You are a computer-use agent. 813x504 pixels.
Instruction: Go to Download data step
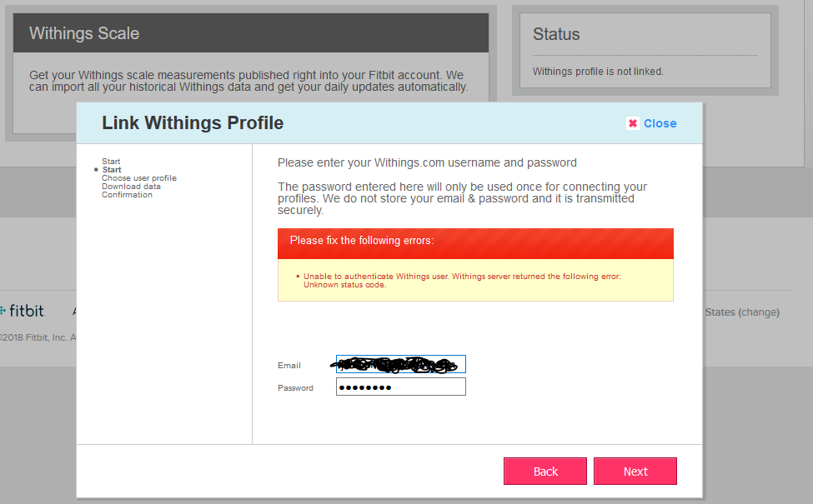tap(131, 187)
